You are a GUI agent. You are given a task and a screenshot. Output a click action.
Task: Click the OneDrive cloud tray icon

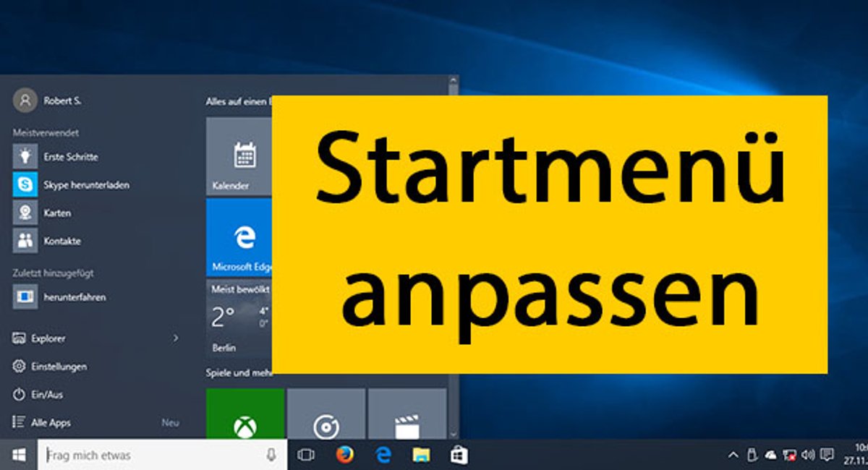coord(770,456)
